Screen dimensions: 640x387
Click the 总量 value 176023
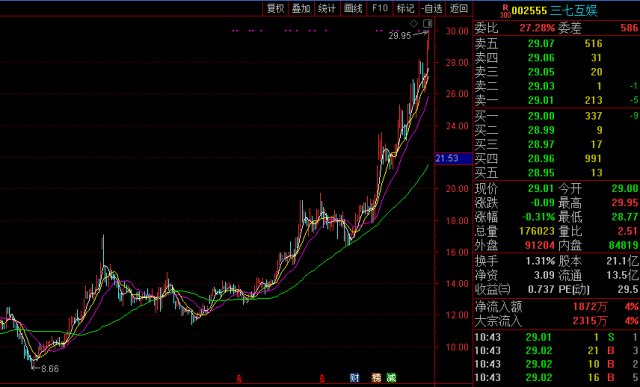[x=537, y=231]
